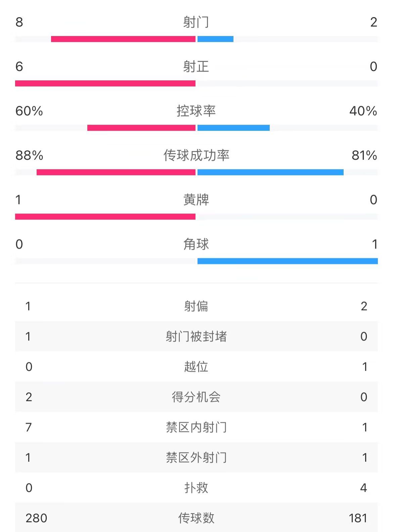This screenshot has height=532, width=393.
Task: Select the 禁区内射门 row
Action: point(196,427)
